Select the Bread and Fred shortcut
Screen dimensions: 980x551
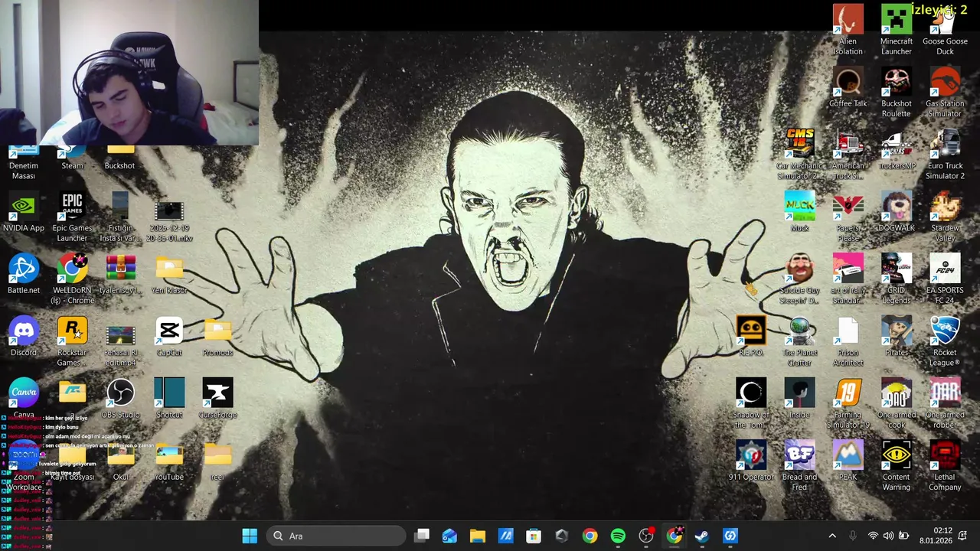point(799,465)
